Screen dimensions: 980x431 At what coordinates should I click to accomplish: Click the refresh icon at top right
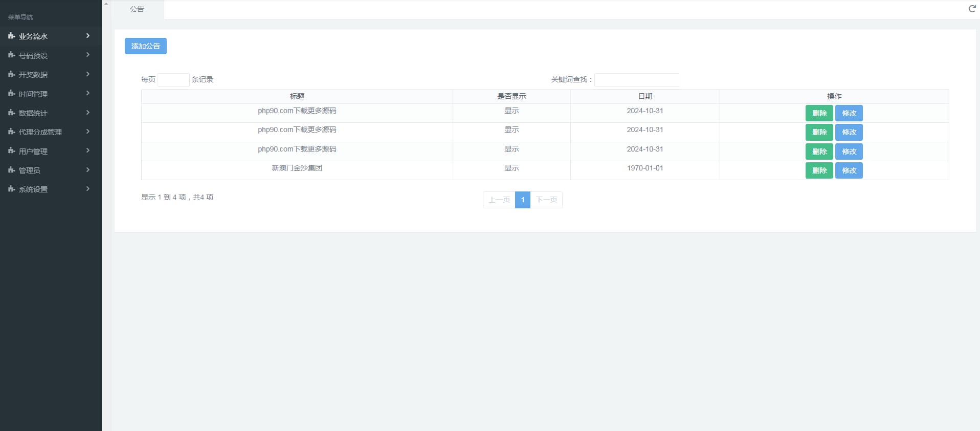click(972, 9)
